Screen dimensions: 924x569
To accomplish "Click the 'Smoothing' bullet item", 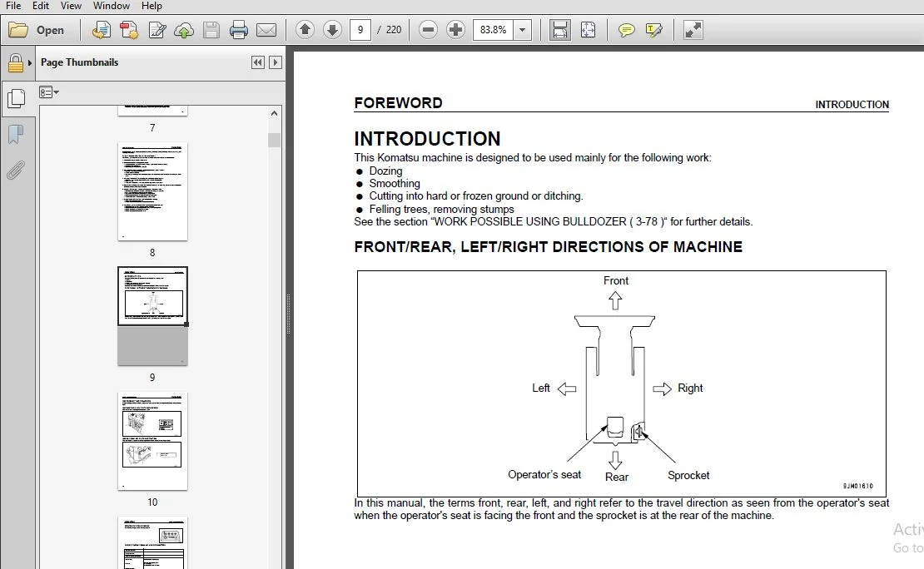I will (x=395, y=184).
